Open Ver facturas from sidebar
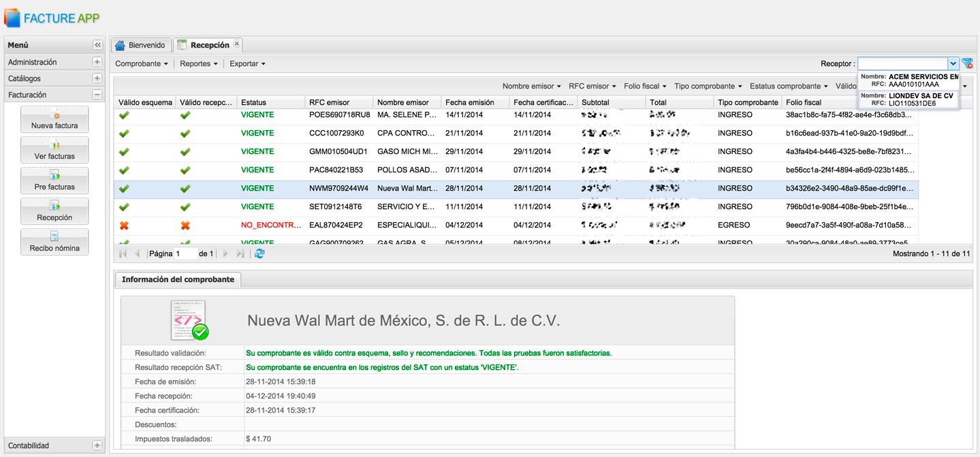Screen dimensions: 980x457 (54, 150)
